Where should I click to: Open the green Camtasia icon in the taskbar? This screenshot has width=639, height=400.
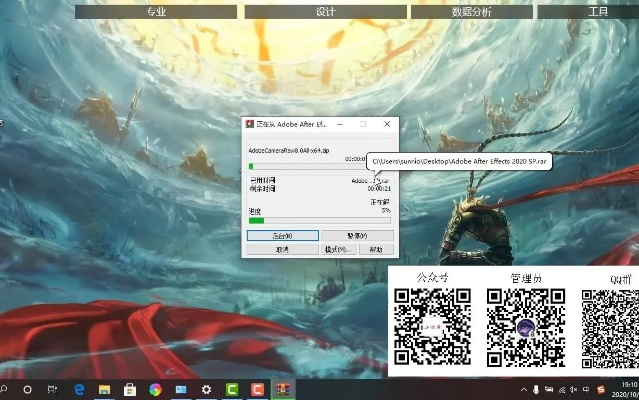(x=232, y=390)
